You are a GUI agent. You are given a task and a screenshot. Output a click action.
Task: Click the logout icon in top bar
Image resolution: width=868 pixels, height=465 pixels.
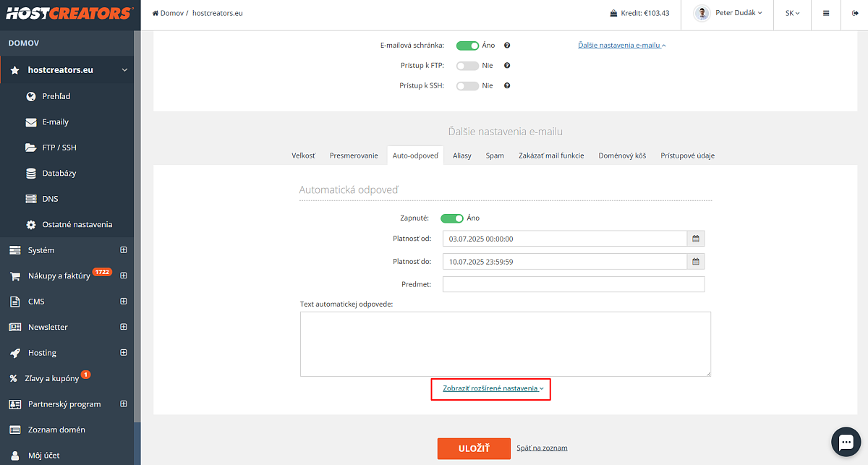coord(854,13)
